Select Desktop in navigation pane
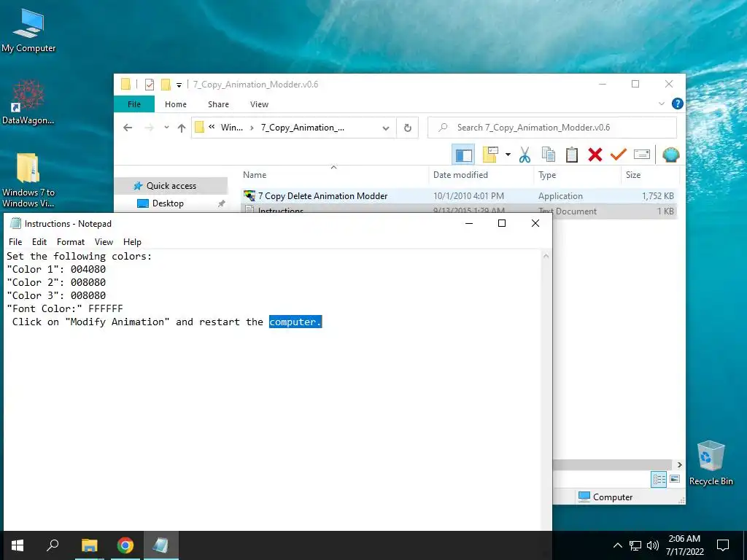This screenshot has width=747, height=560. pyautogui.click(x=168, y=203)
